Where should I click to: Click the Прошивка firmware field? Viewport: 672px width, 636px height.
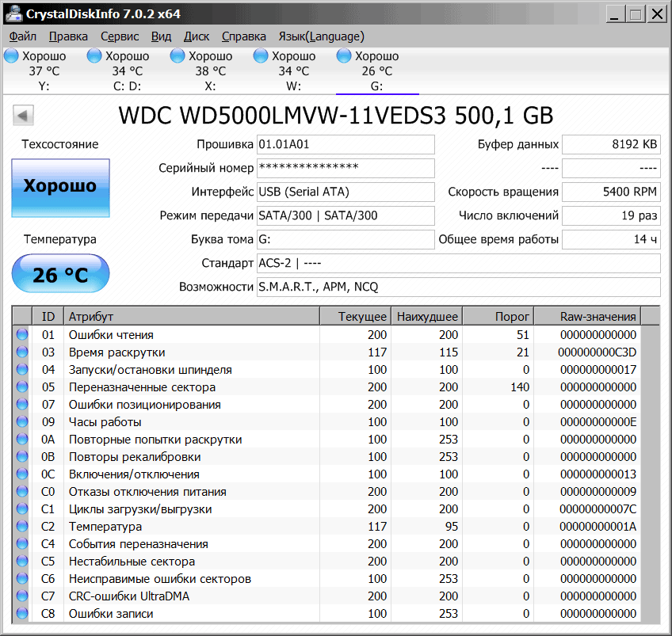[x=346, y=144]
